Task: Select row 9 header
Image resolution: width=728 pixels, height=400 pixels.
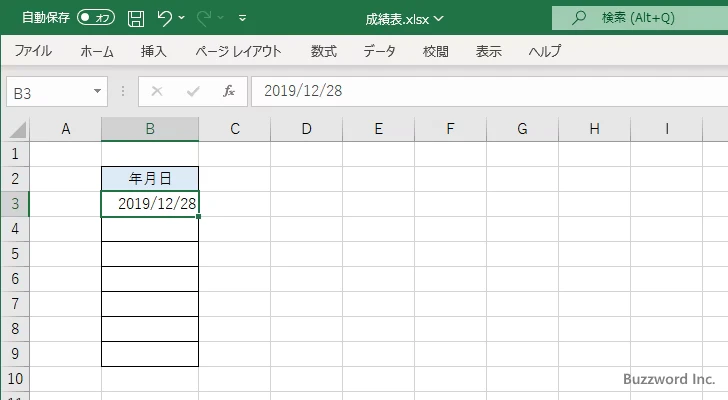Action: click(x=15, y=354)
